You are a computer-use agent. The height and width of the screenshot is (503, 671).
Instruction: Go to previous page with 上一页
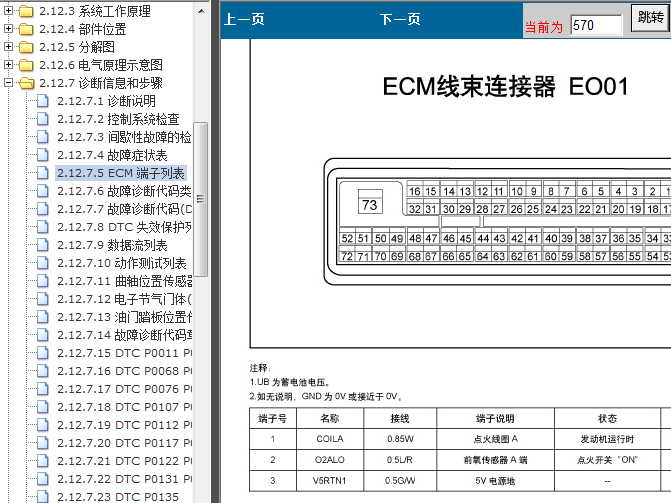244,19
